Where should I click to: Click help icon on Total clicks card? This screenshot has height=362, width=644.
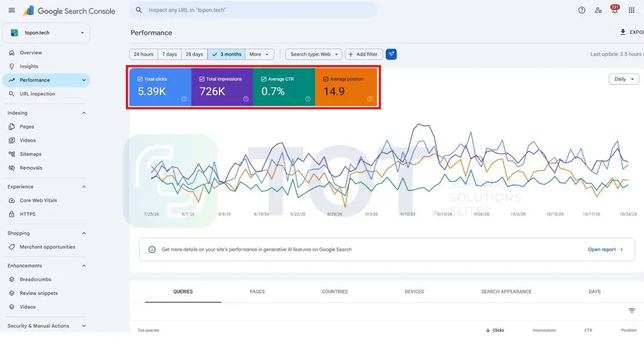point(184,99)
